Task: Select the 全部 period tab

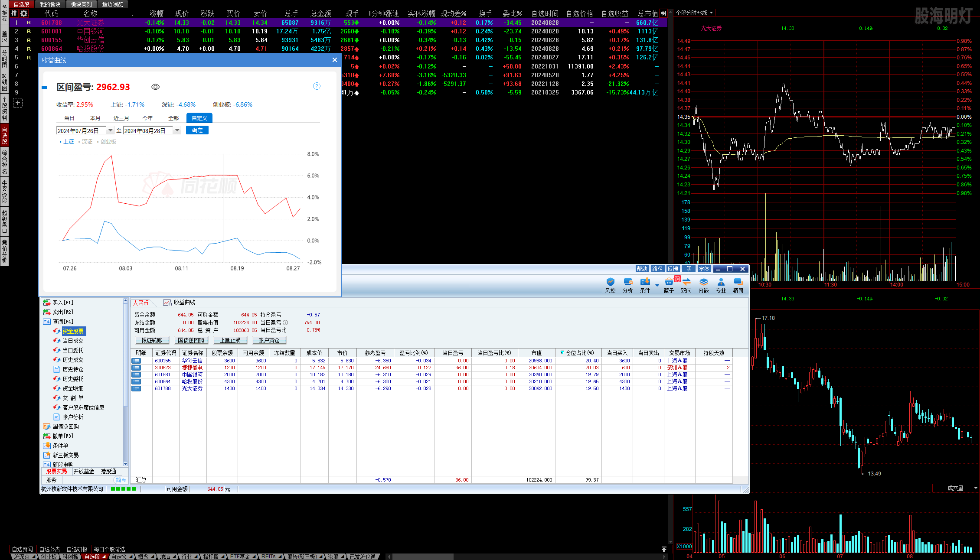Action: coord(173,118)
